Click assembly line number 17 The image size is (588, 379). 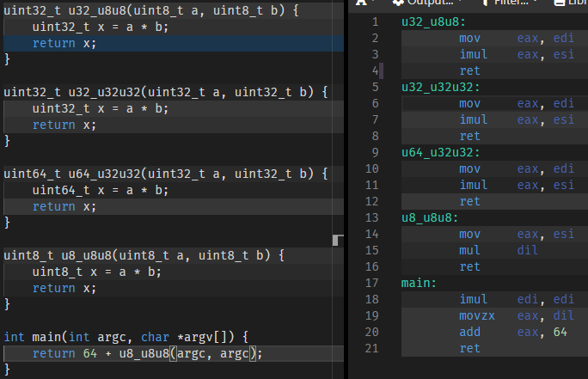pyautogui.click(x=371, y=283)
